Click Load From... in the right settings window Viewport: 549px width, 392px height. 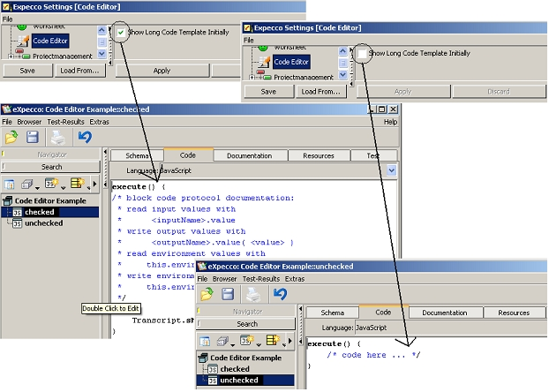click(321, 91)
